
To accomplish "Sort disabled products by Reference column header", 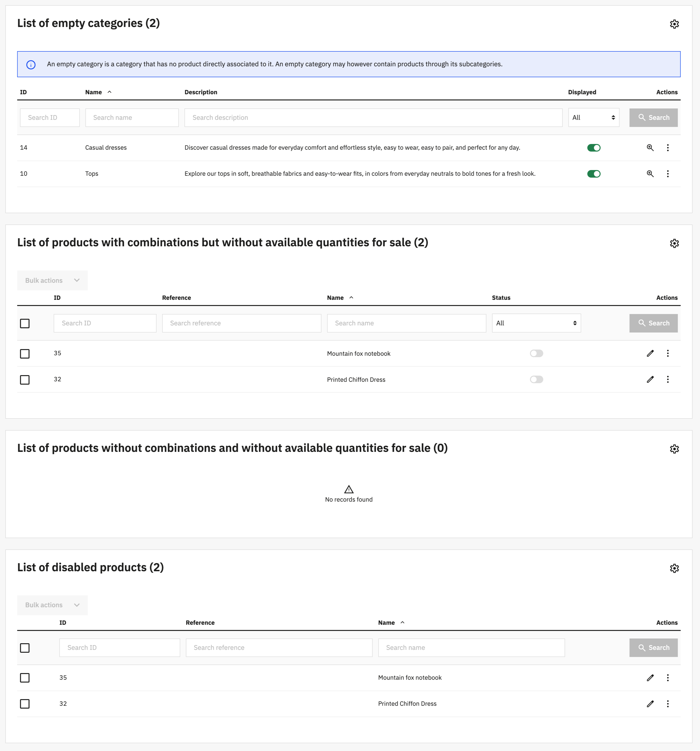I will point(200,623).
